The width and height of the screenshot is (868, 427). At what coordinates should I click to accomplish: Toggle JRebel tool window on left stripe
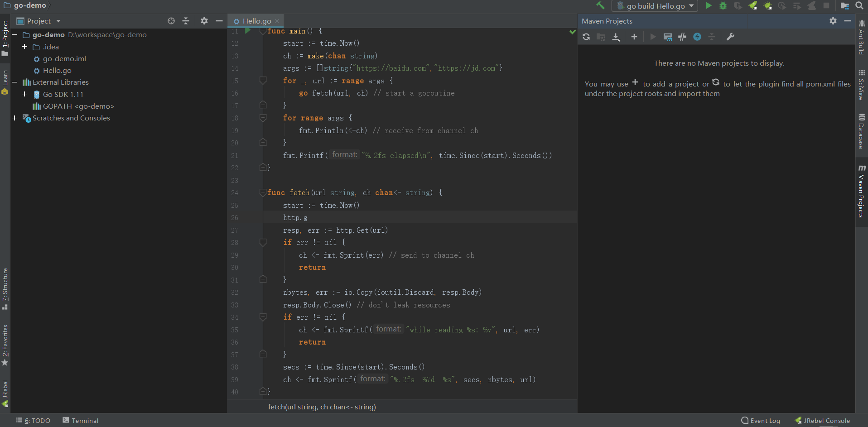point(5,393)
